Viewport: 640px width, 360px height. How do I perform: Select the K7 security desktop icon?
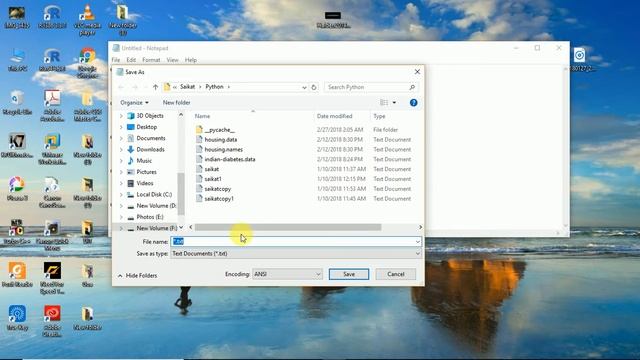[17, 146]
